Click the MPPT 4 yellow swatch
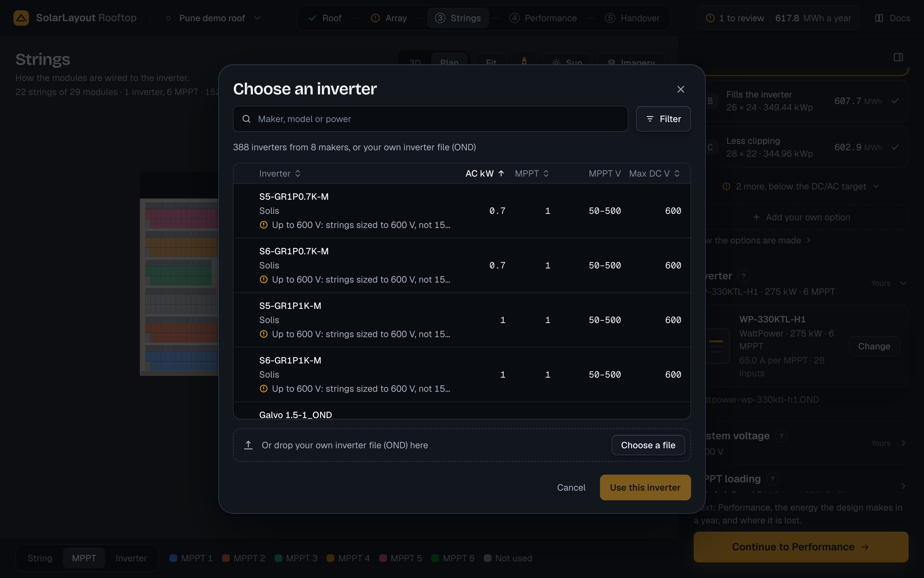Image resolution: width=924 pixels, height=578 pixels. click(x=330, y=558)
